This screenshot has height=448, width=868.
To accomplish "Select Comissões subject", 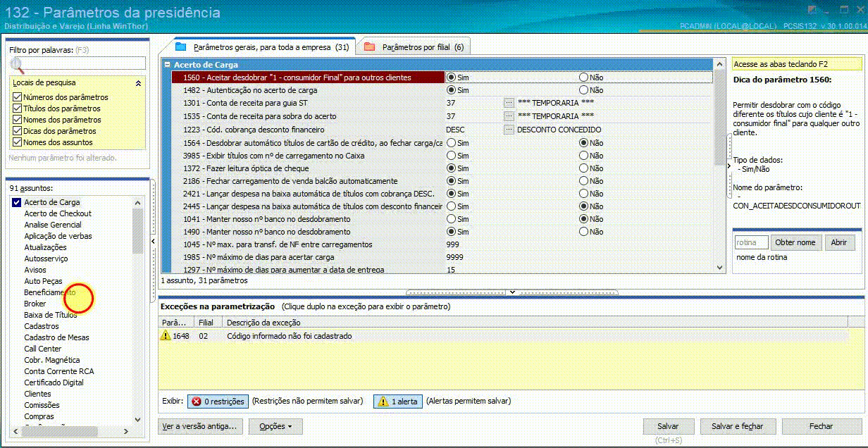I will coord(42,405).
